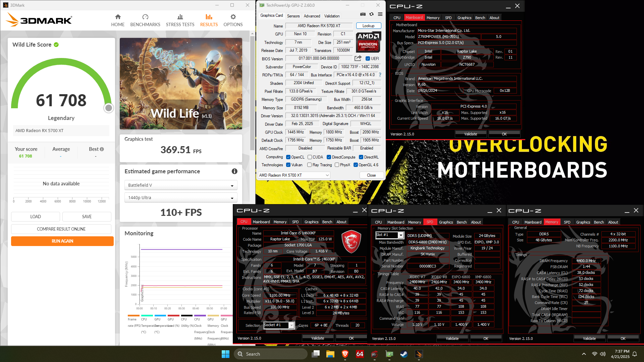The image size is (644, 362).
Task: Open the GPU-Z hamburger menu
Action: [x=380, y=14]
